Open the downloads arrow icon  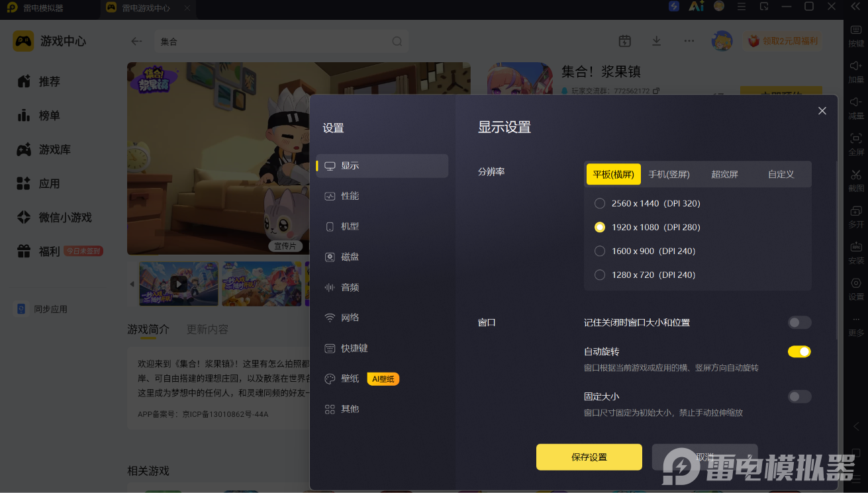(x=657, y=41)
